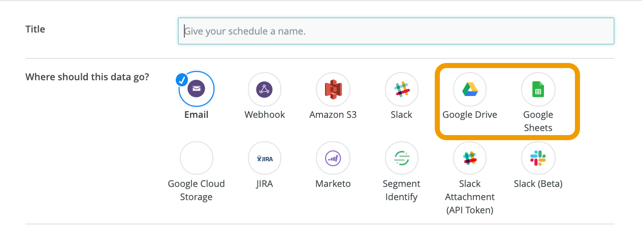Image resolution: width=644 pixels, height=225 pixels.
Task: Select Amazon S3 as the destination
Action: pyautogui.click(x=333, y=89)
